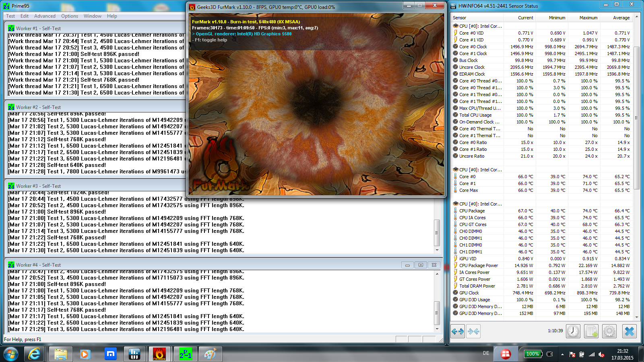This screenshot has width=644, height=362.
Task: Launch Internet Explorer from the taskbar
Action: (35, 354)
